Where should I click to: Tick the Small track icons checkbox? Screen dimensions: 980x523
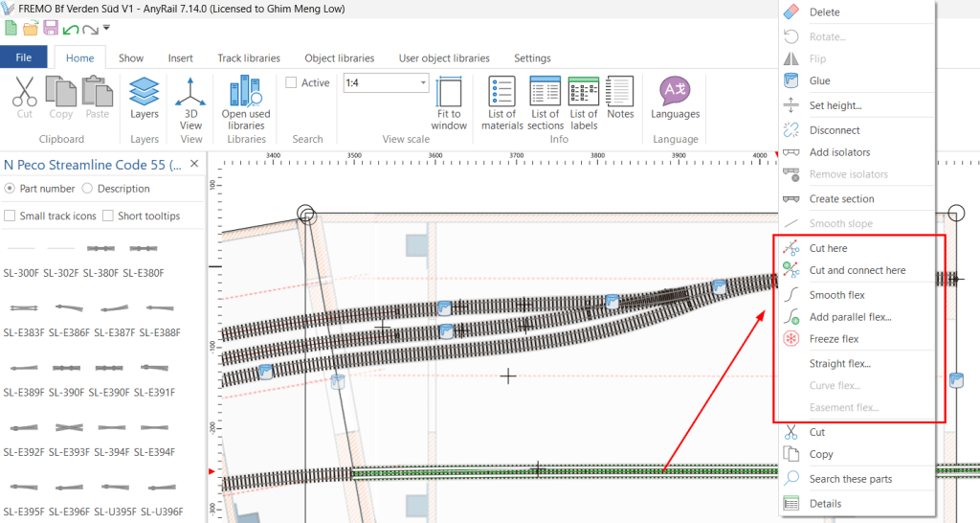[10, 216]
